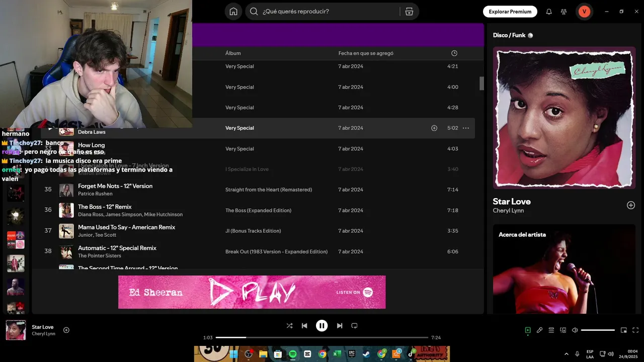Open Spotify icon in the taskbar

(293, 354)
